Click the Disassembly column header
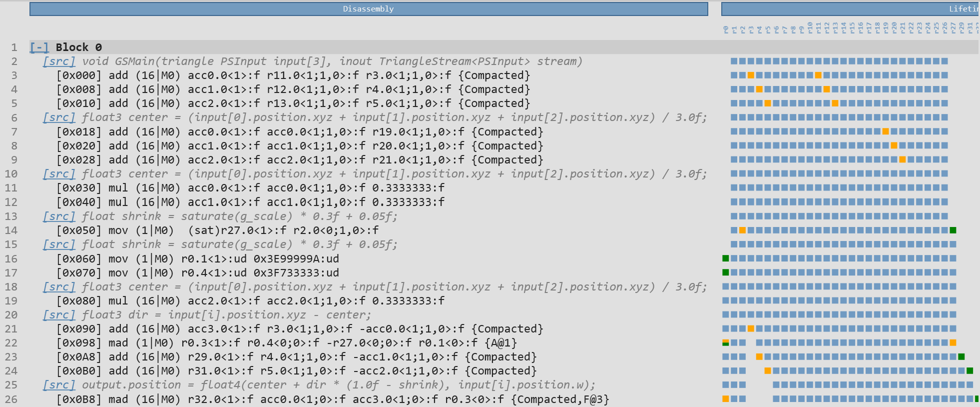The width and height of the screenshot is (980, 407). [369, 9]
